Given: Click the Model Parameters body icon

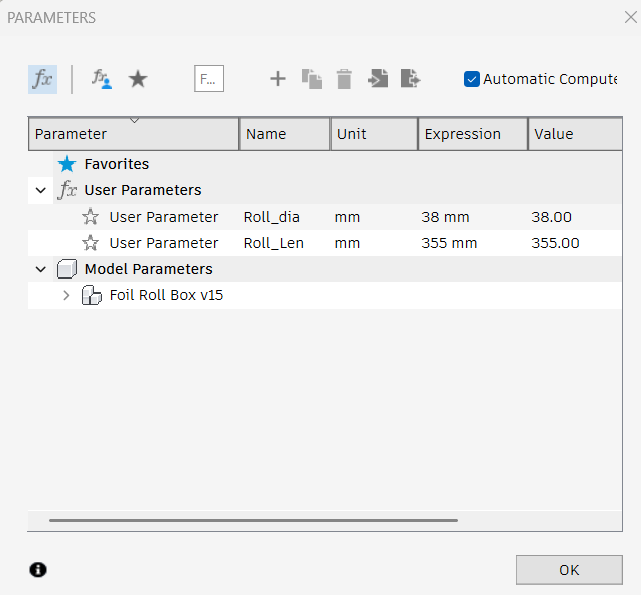Looking at the screenshot, I should tap(67, 269).
